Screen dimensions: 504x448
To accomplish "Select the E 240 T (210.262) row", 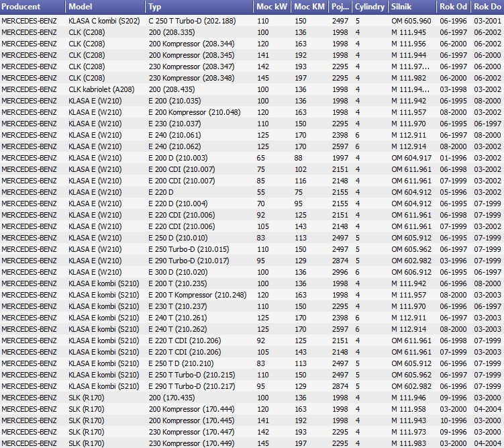I will (252, 329).
